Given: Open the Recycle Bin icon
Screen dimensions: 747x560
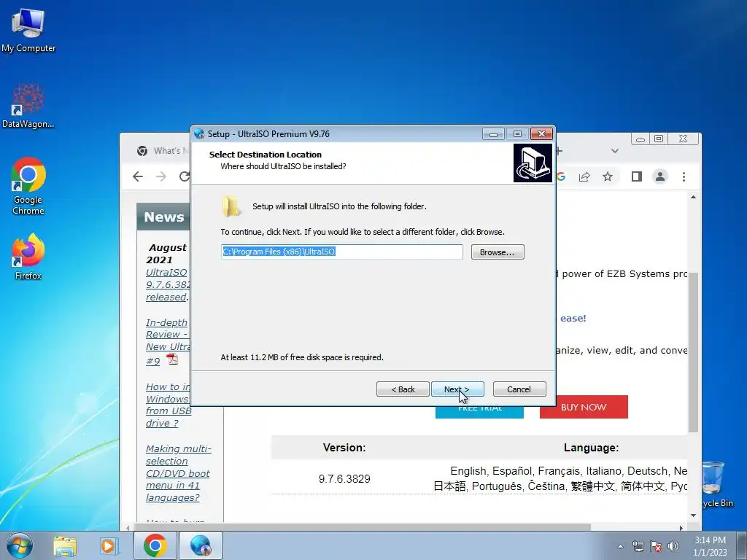Looking at the screenshot, I should [x=713, y=483].
